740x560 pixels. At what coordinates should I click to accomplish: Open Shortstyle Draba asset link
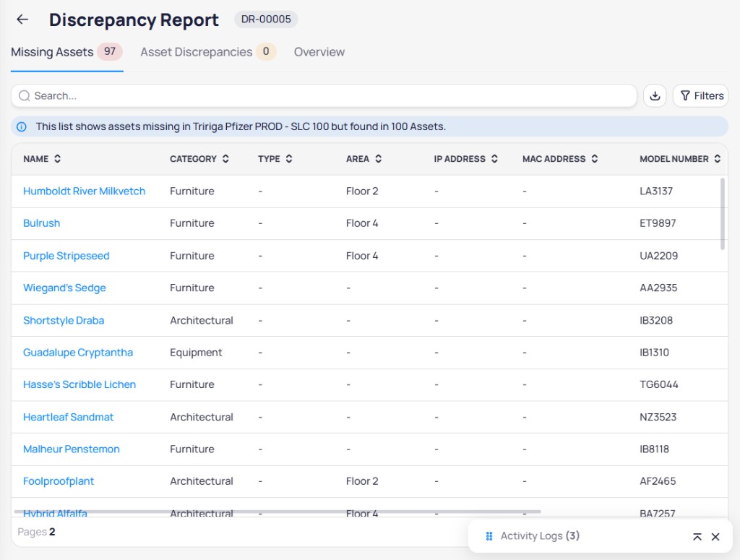(64, 320)
